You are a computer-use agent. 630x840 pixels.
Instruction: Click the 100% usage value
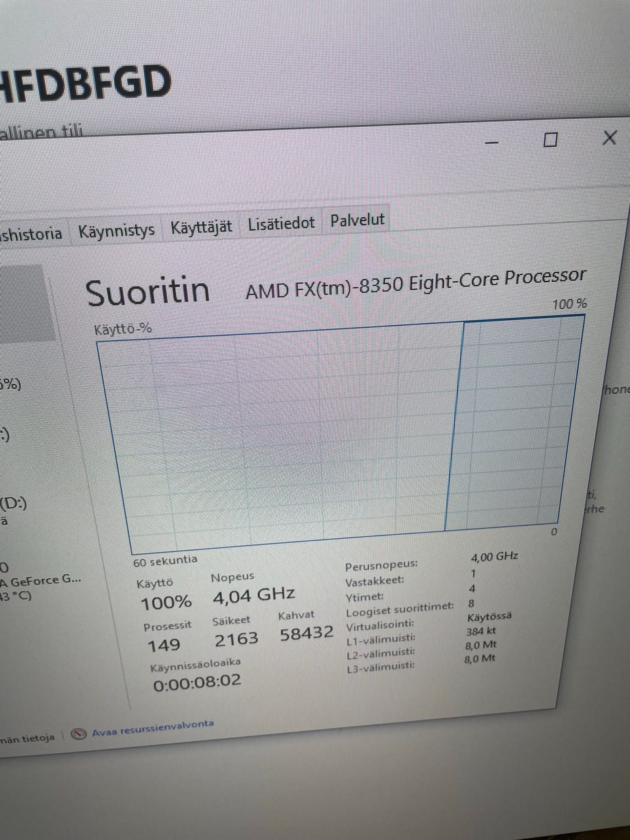[x=166, y=602]
